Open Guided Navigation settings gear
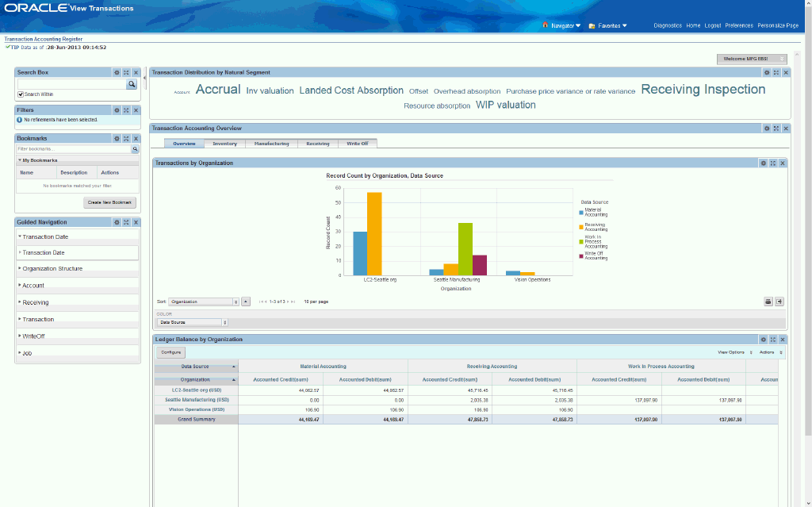This screenshot has width=812, height=507. coord(117,222)
